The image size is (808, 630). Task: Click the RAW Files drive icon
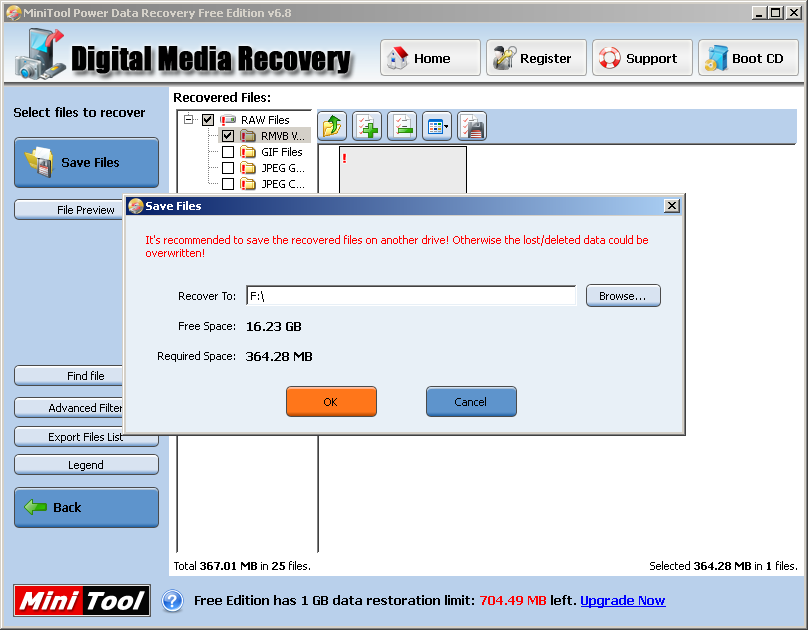[228, 120]
